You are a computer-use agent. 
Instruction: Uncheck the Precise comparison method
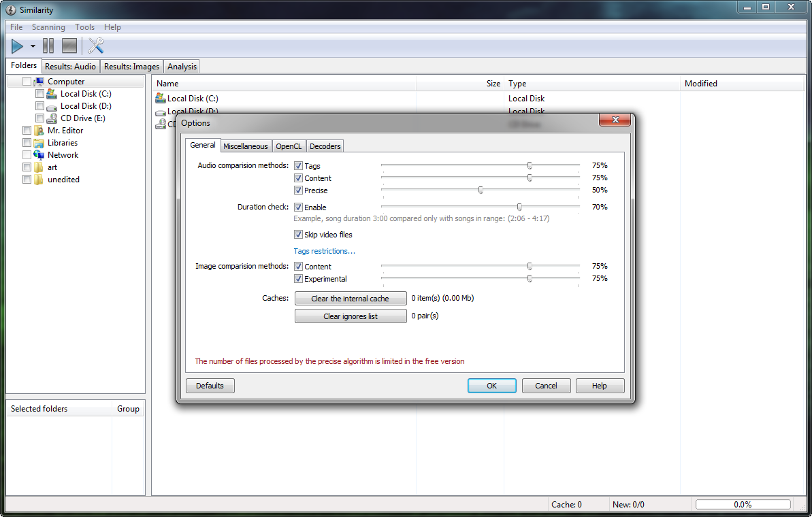(298, 190)
